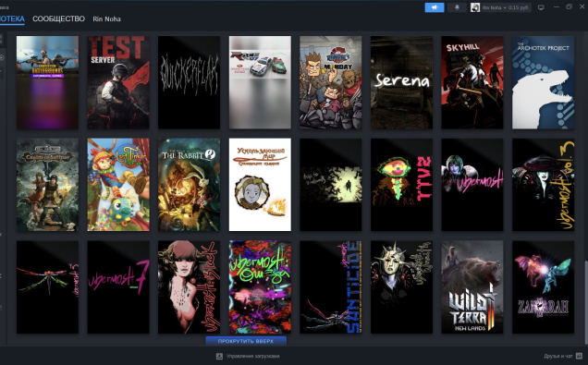Select The Archotek Project cover

(x=543, y=82)
